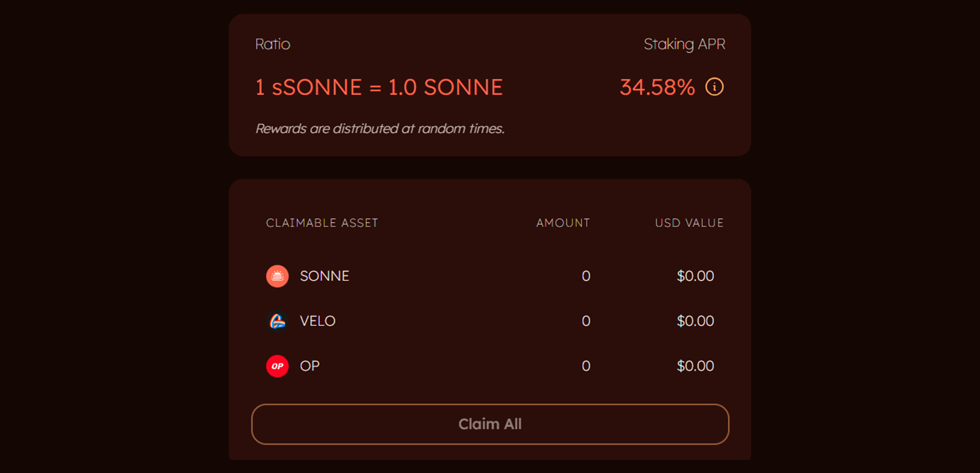980x473 pixels.
Task: Click the OP row amount
Action: point(586,366)
